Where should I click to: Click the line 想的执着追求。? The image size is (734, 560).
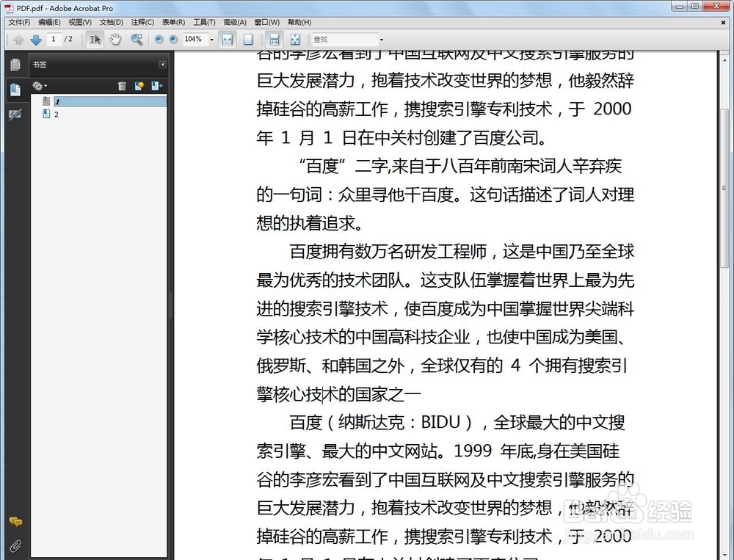(x=310, y=223)
